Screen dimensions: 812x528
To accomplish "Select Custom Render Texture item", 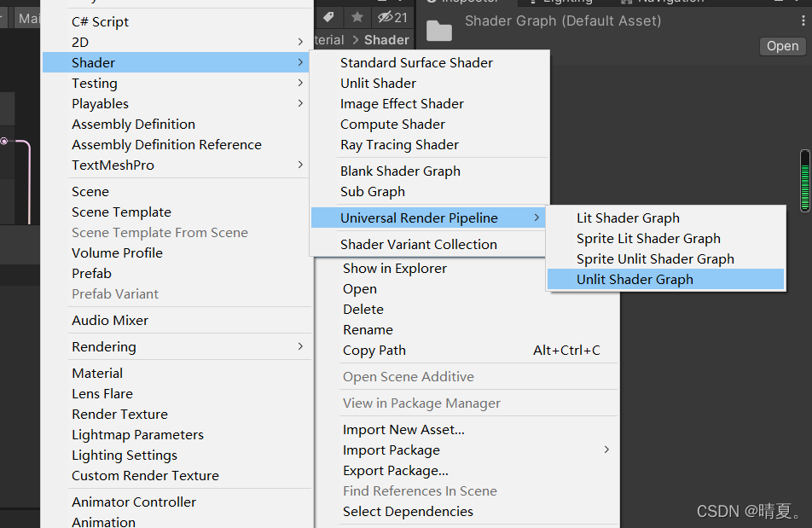I will 176,476.
